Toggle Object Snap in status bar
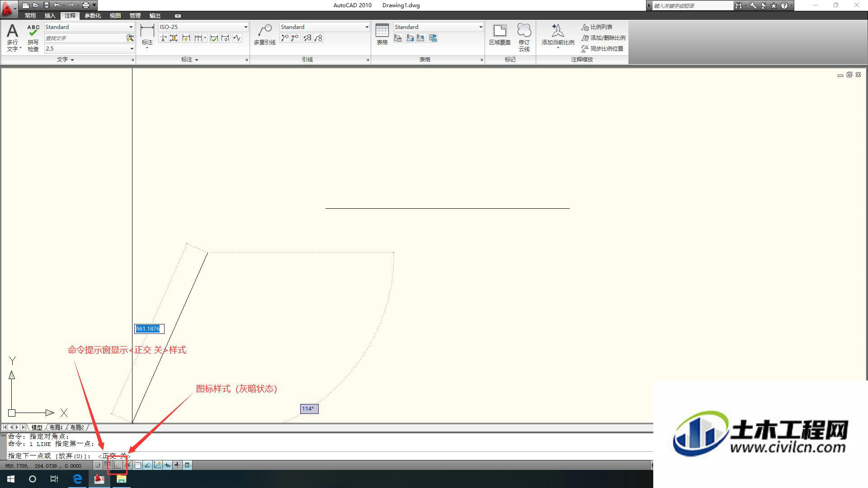Screen dimensions: 868x488 tap(137, 465)
